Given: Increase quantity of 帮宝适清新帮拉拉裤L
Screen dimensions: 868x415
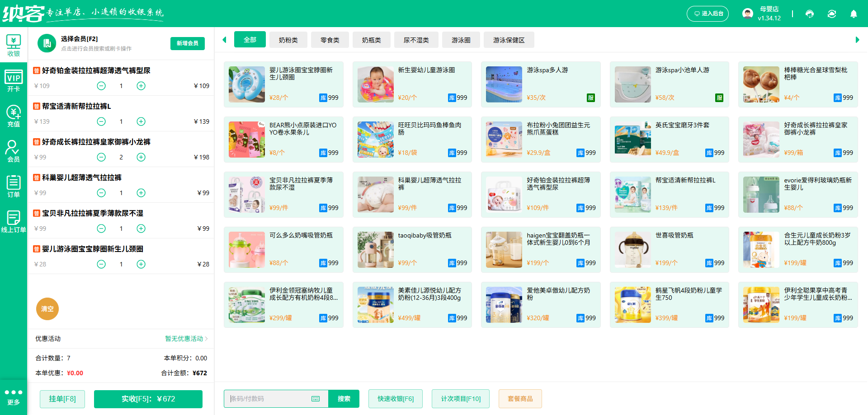Looking at the screenshot, I should click(141, 121).
